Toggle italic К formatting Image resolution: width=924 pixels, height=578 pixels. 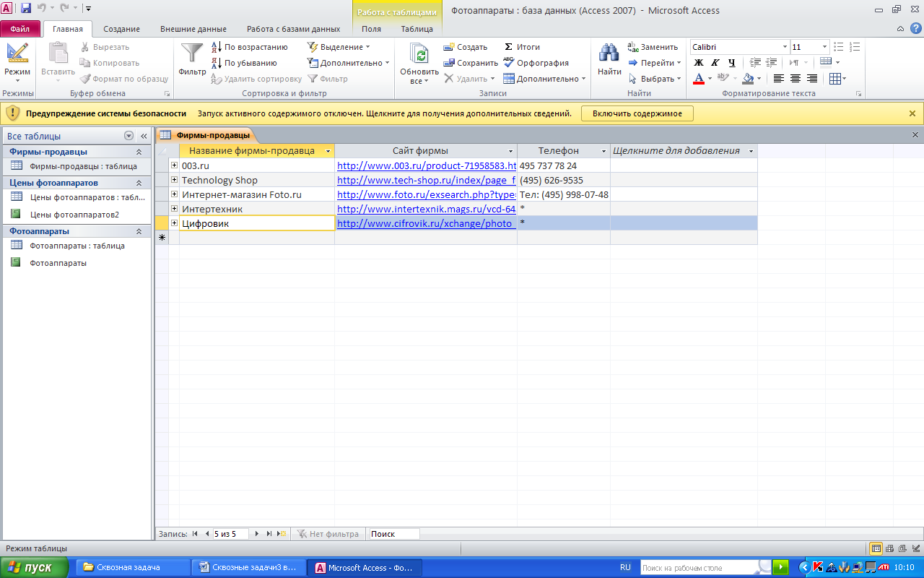coord(715,63)
